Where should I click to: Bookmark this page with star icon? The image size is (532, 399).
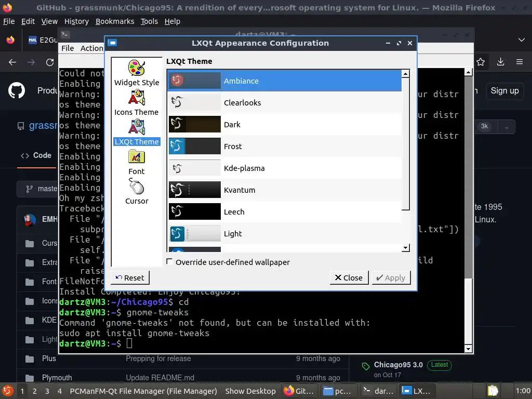[481, 62]
